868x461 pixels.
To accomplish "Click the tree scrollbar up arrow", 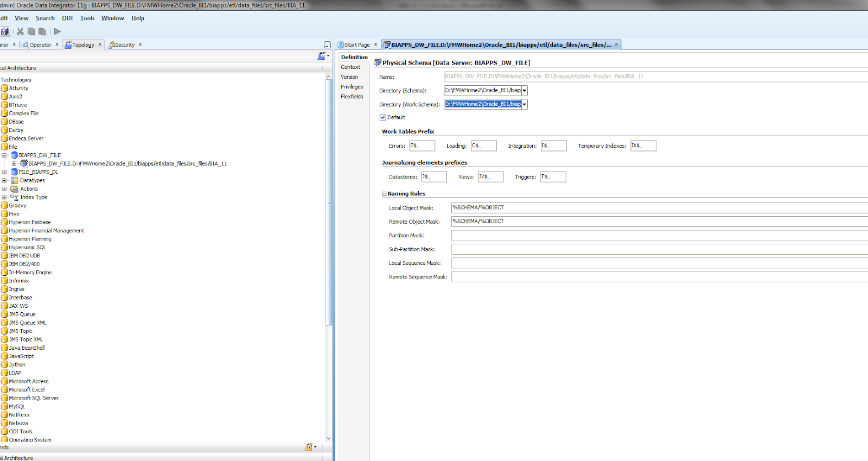I will (x=329, y=77).
